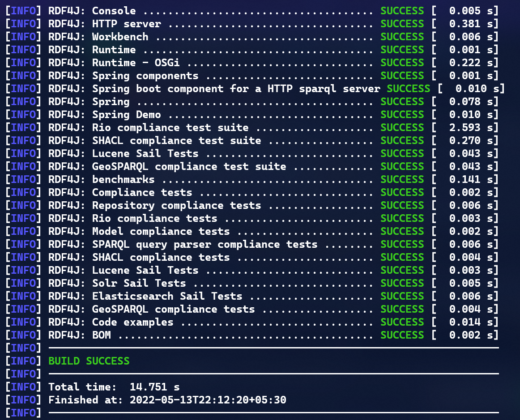Select 'GeoSPARQL compliance tests' text
The height and width of the screenshot is (420, 520).
(174, 309)
